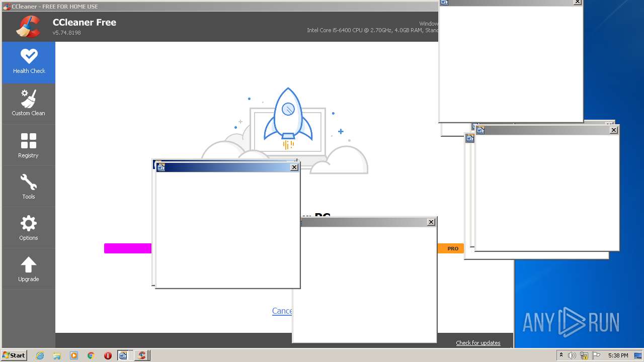Viewport: 644px width, 362px height.
Task: Click the version number v5.74.8198
Action: point(67,33)
